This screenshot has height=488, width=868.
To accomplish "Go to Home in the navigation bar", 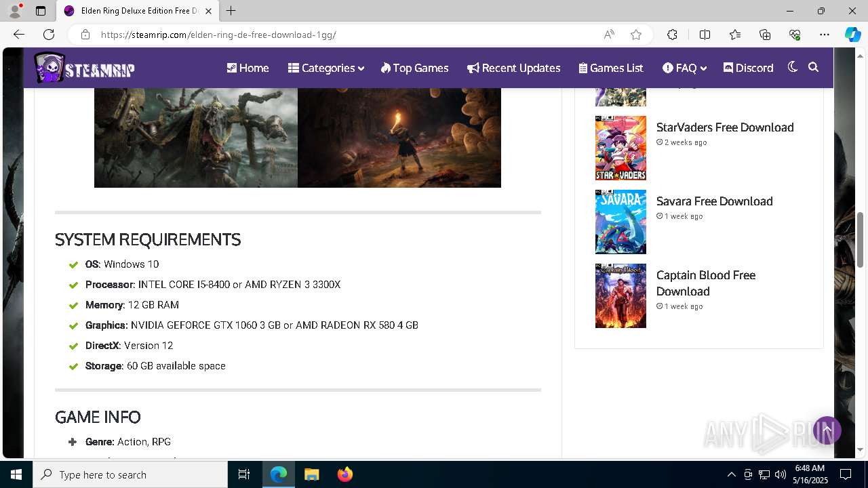I will 248,68.
